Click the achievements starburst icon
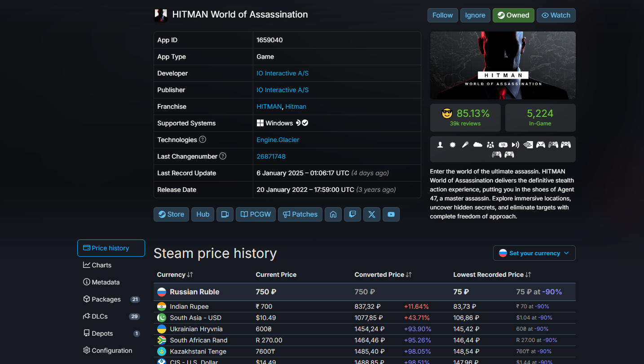644x364 pixels. (x=453, y=144)
